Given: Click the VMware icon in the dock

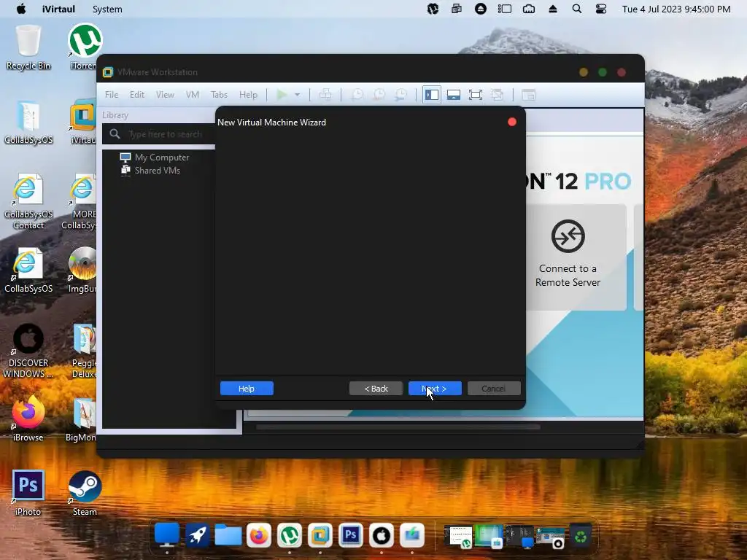Looking at the screenshot, I should click(320, 536).
